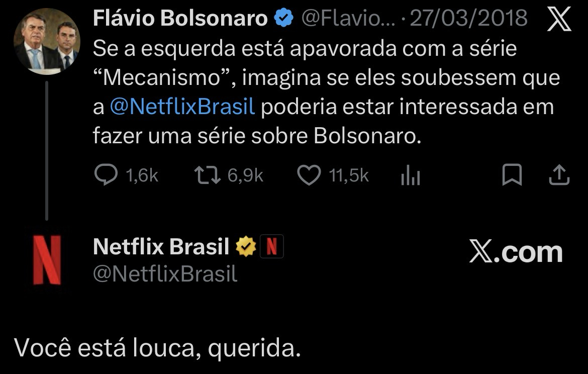Like the tweet with the heart icon
588x374 pixels.
[x=309, y=175]
